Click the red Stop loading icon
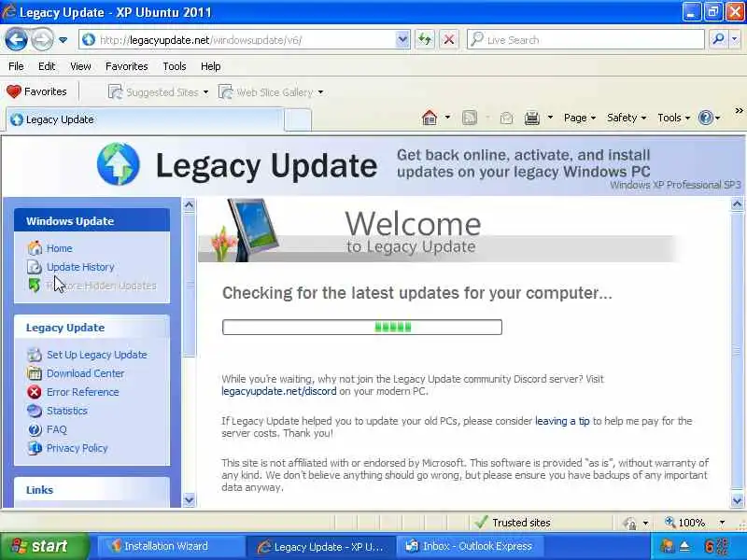 coord(449,40)
